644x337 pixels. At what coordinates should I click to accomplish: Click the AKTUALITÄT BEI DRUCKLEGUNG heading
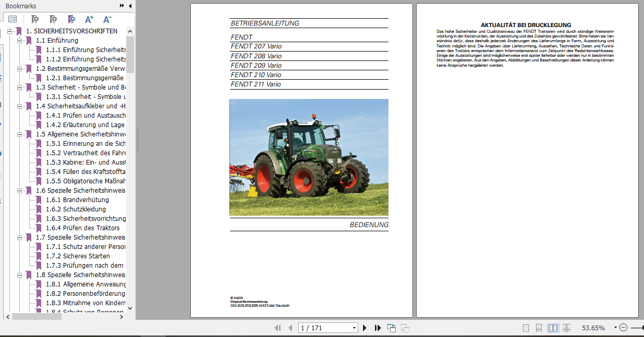pyautogui.click(x=526, y=25)
